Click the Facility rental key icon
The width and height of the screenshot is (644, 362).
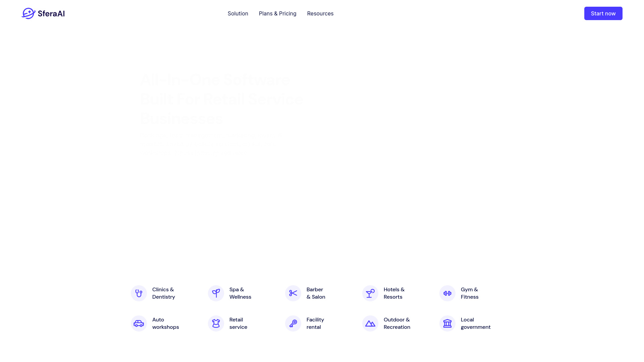pos(293,323)
